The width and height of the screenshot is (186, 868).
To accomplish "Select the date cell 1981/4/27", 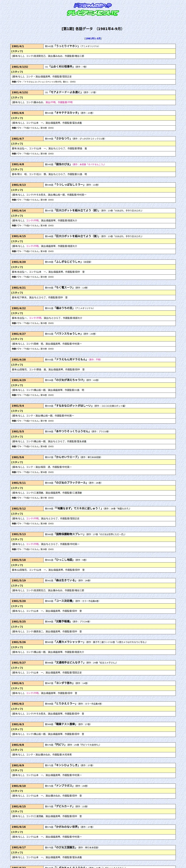I will tap(27, 334).
